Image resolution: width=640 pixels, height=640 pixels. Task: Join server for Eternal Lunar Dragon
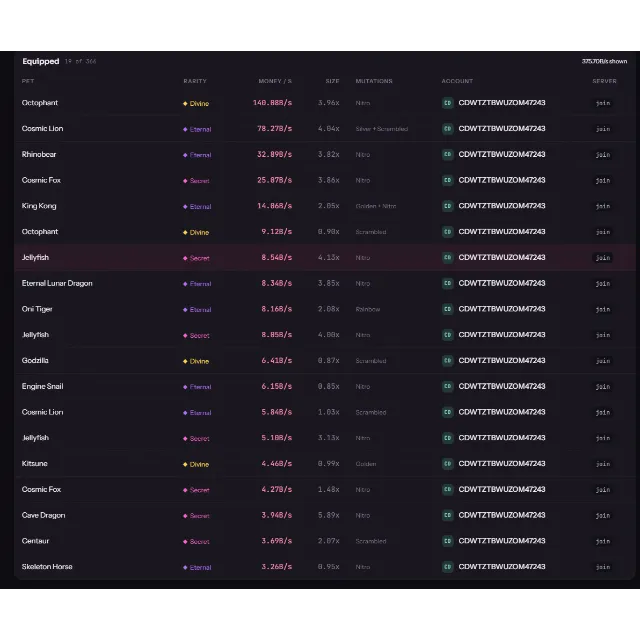coord(603,284)
